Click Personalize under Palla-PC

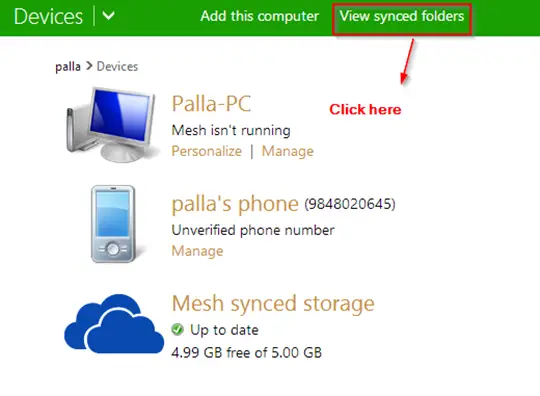point(207,151)
